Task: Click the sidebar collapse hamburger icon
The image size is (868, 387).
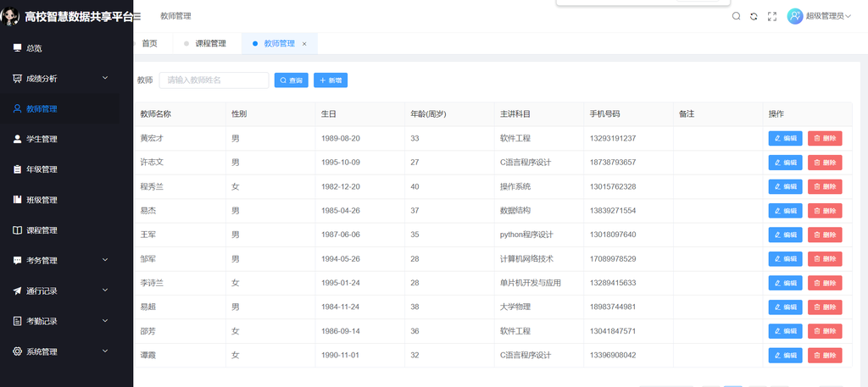Action: pyautogui.click(x=138, y=16)
